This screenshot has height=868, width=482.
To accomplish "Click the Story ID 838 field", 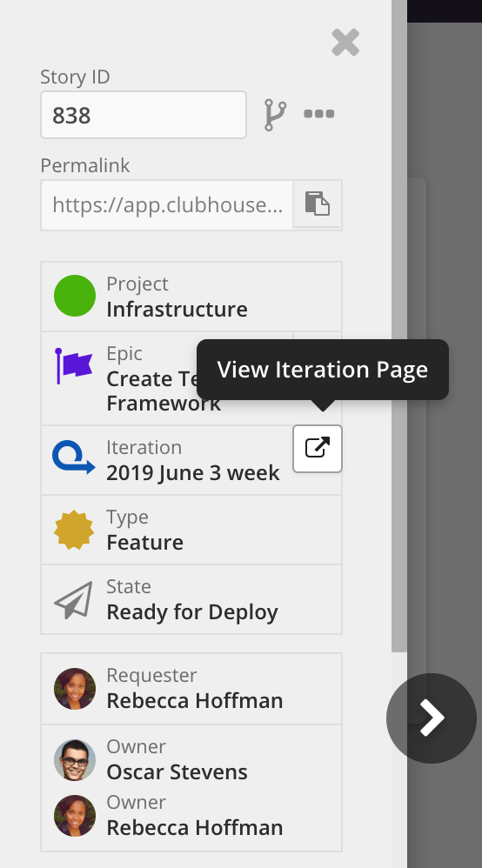I will (144, 115).
